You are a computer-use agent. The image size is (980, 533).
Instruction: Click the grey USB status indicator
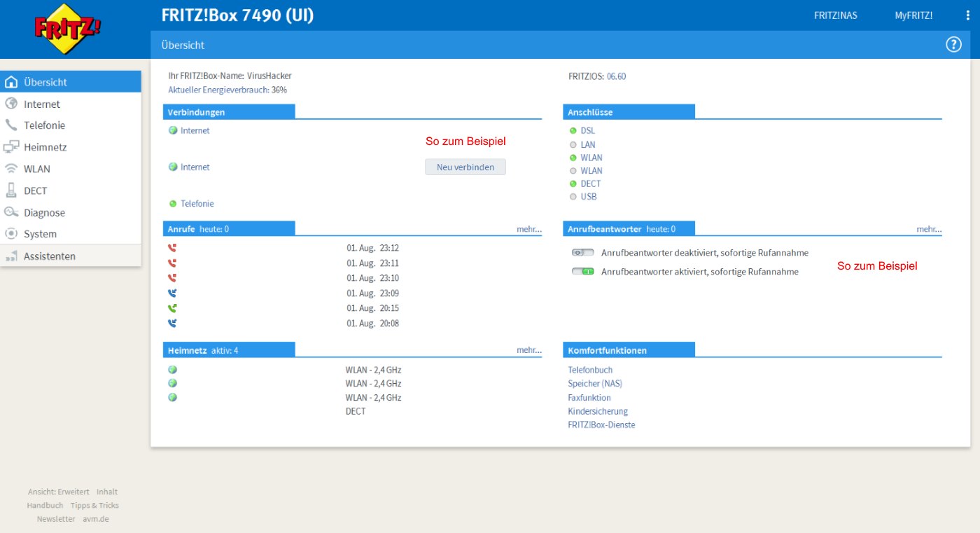click(x=573, y=197)
